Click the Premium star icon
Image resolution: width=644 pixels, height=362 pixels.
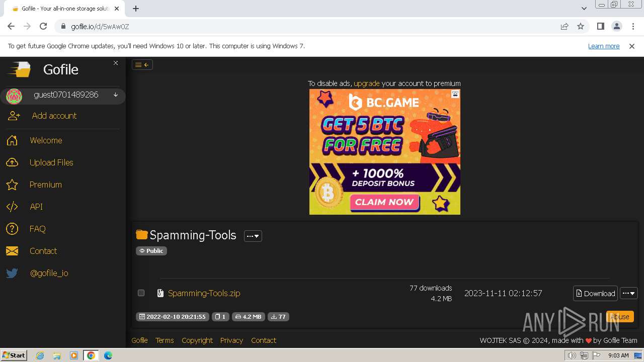[12, 185]
